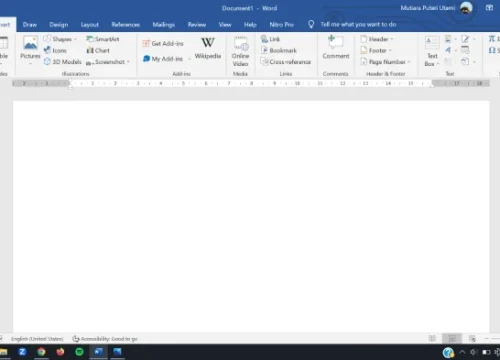Select the first line indent ruler marker
Viewport: 500px width, 360px height.
point(70,81)
